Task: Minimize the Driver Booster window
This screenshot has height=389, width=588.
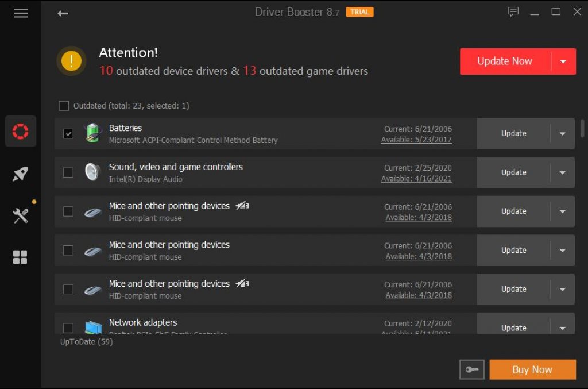Action: click(x=535, y=13)
